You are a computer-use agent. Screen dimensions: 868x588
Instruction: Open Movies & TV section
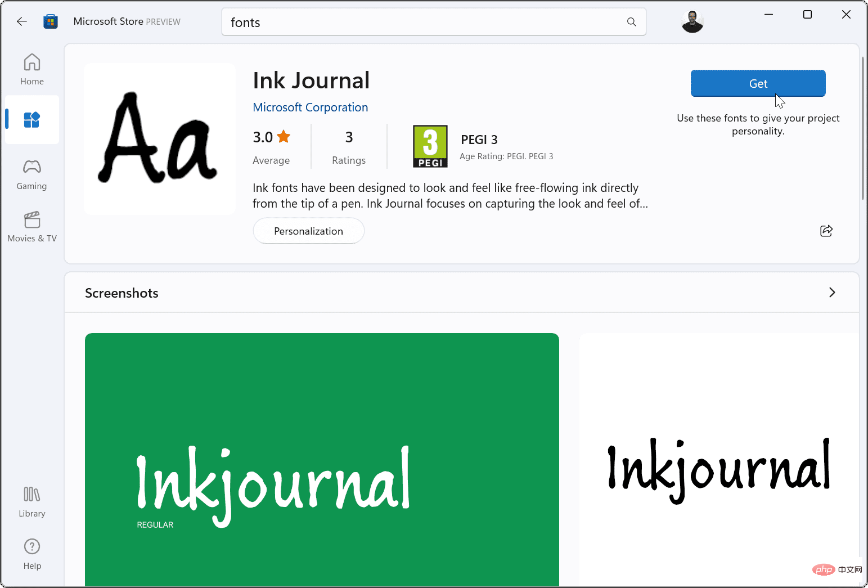(x=32, y=227)
